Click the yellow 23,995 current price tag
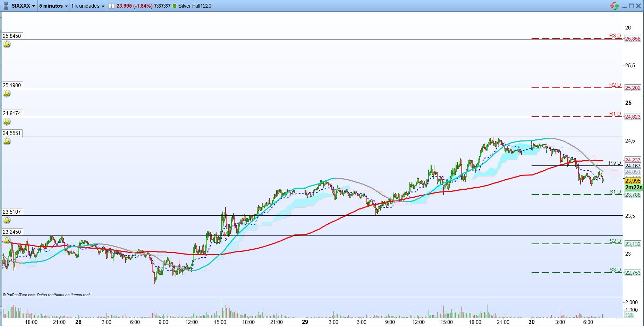Screen dimensions: 644x326 (633, 181)
